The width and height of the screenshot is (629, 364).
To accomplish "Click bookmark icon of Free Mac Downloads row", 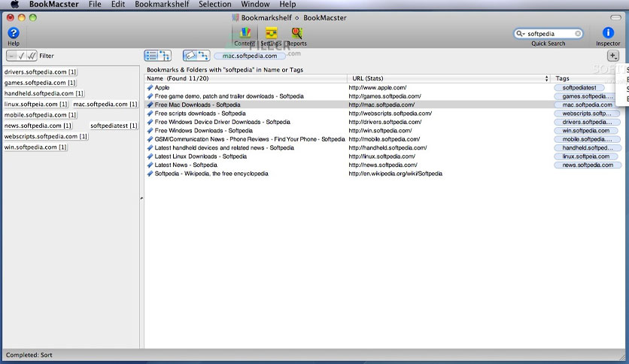I will (150, 105).
